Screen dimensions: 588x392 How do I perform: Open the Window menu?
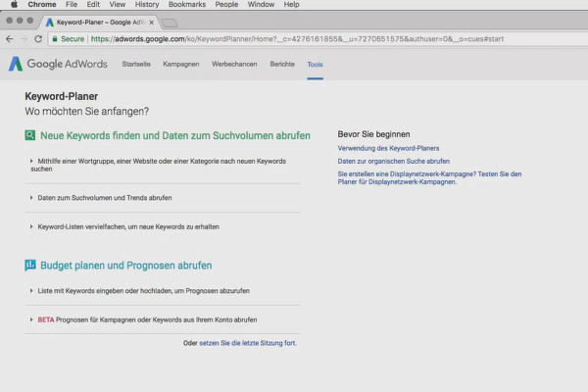pyautogui.click(x=261, y=5)
